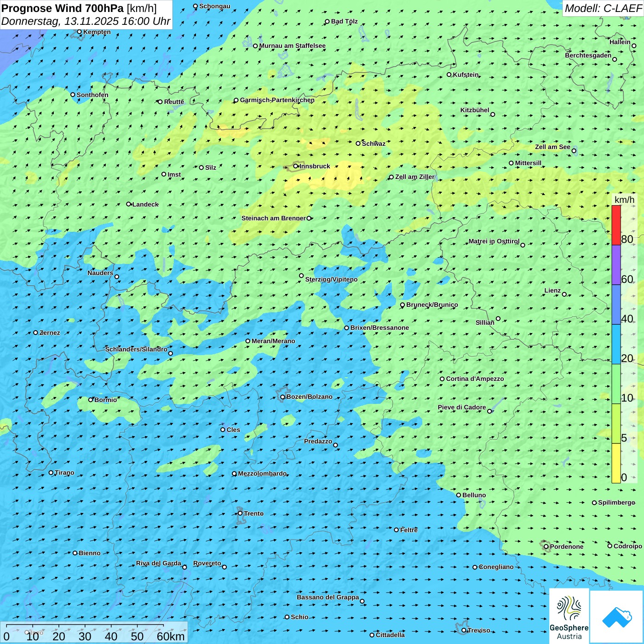Select the Kufstein location marker
Image resolution: width=644 pixels, height=644 pixels.
coord(449,75)
